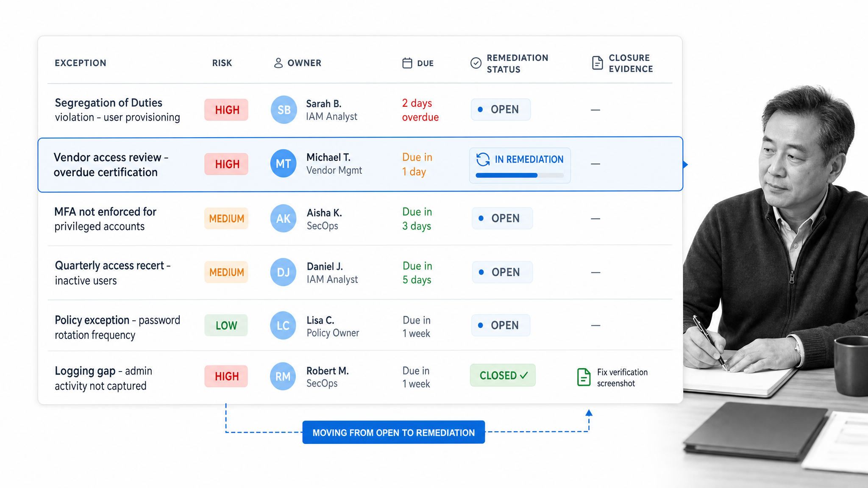
Task: Click the checkmark circle icon by Remediation Status
Action: 476,63
